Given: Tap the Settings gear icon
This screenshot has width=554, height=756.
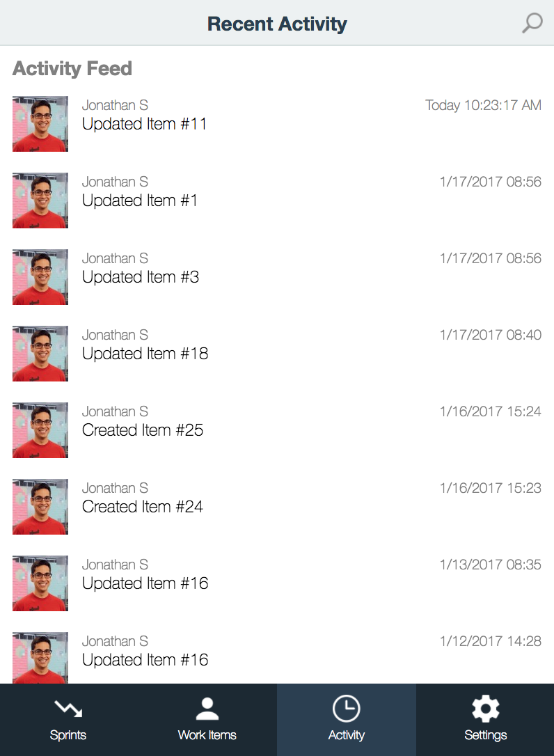Looking at the screenshot, I should click(485, 708).
